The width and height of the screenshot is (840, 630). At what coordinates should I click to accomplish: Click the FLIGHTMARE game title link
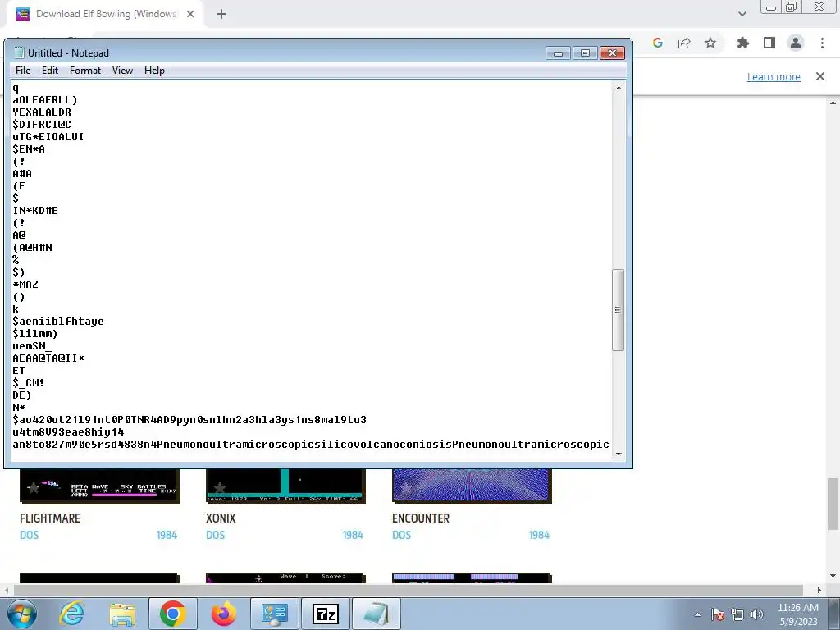[50, 518]
